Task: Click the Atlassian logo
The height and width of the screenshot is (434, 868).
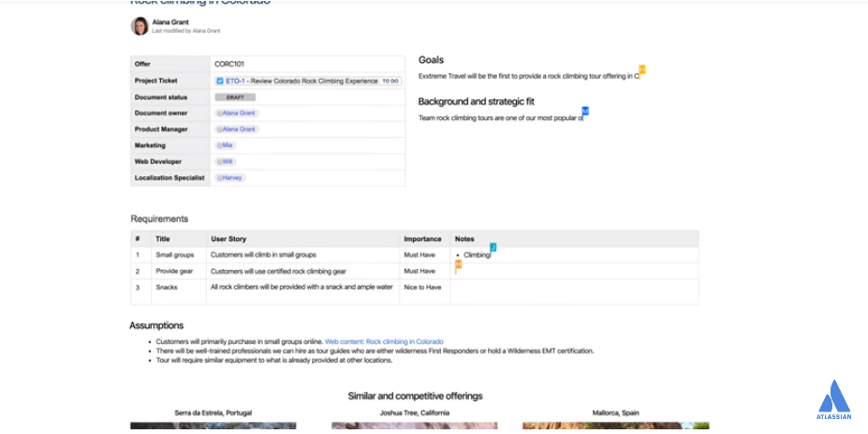Action: pos(833,399)
